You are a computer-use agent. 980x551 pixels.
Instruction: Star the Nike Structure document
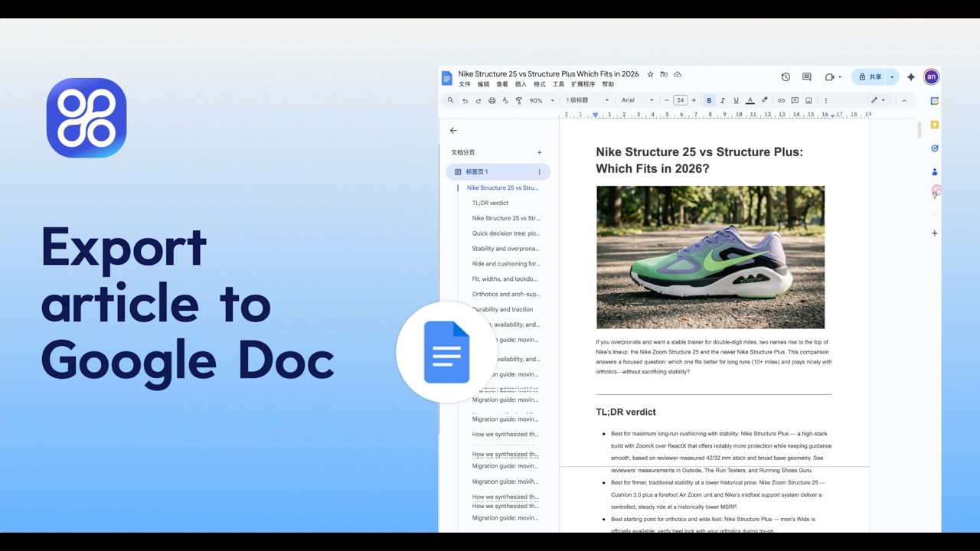[651, 74]
